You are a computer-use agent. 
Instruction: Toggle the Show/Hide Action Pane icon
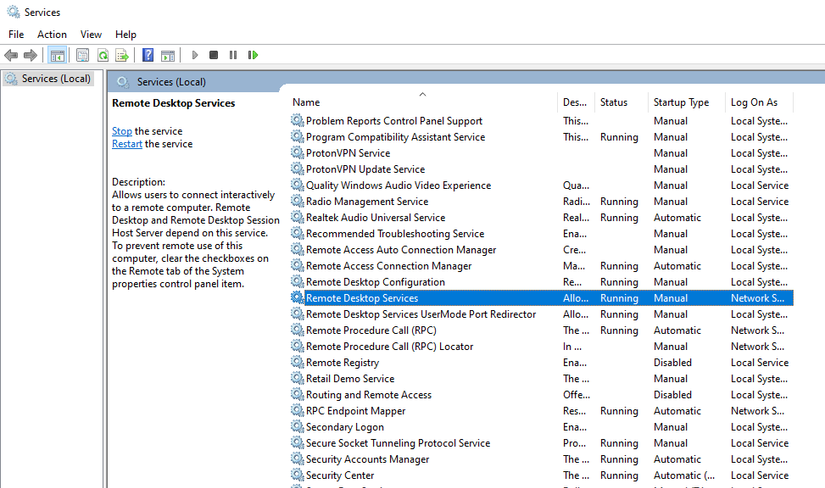pos(168,55)
